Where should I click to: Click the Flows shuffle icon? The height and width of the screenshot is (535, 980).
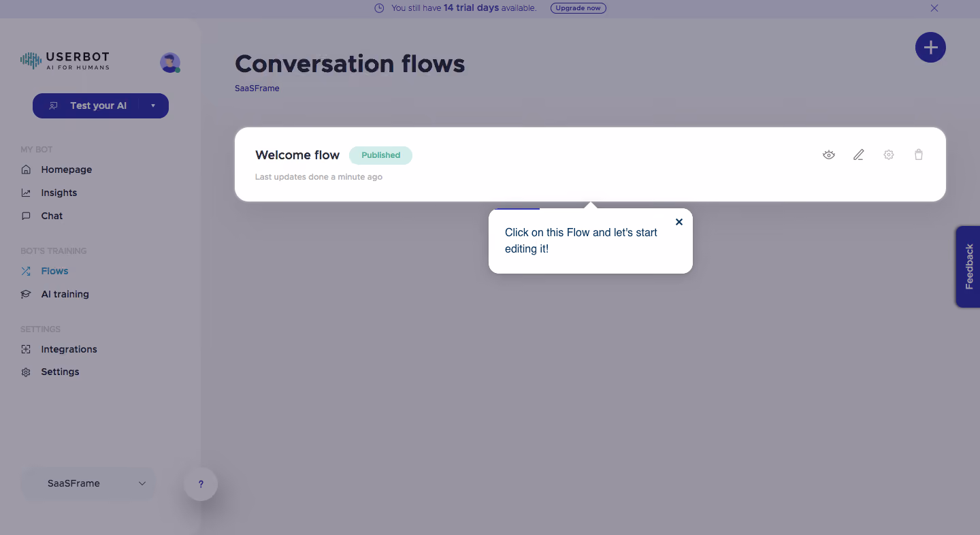coord(26,271)
